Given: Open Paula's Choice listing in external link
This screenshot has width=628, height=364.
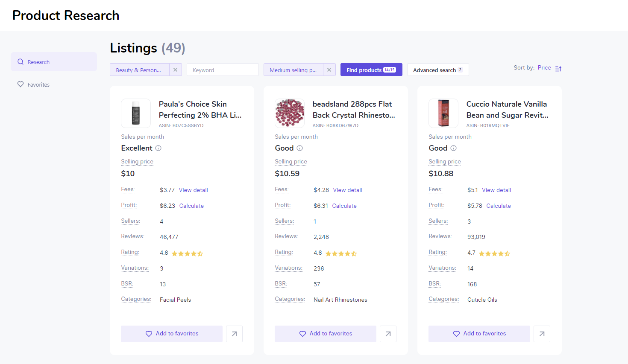Looking at the screenshot, I should [x=234, y=334].
